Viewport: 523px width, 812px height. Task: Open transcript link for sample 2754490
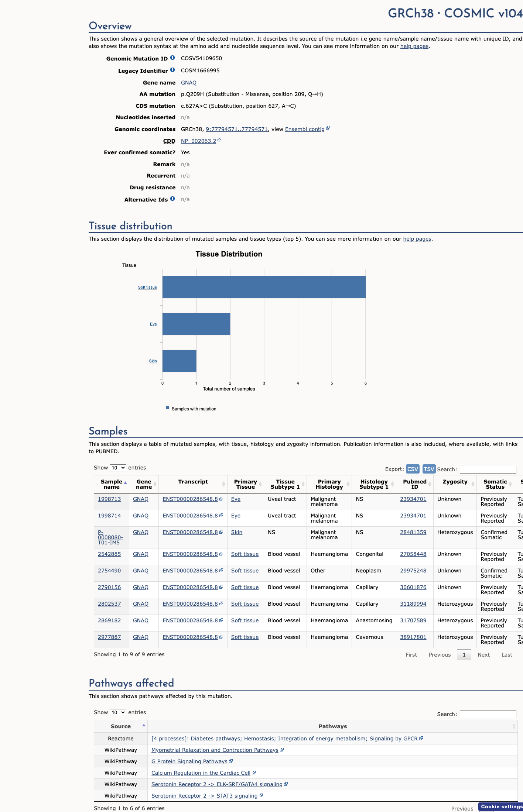190,571
